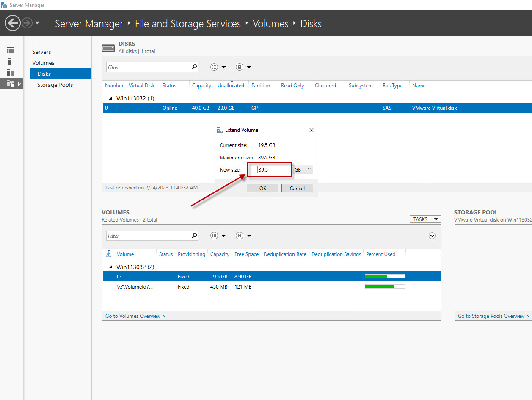
Task: Open Volumes TASKS dropdown
Action: pyautogui.click(x=425, y=219)
